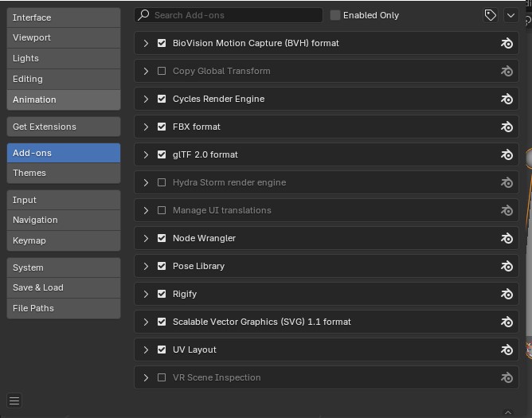Expand the glTF 2.0 format details
The width and height of the screenshot is (532, 418).
[x=146, y=154]
